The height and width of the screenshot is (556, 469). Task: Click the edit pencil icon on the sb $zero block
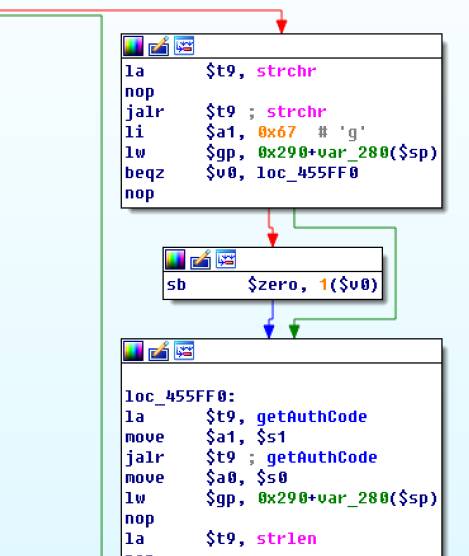pyautogui.click(x=200, y=260)
